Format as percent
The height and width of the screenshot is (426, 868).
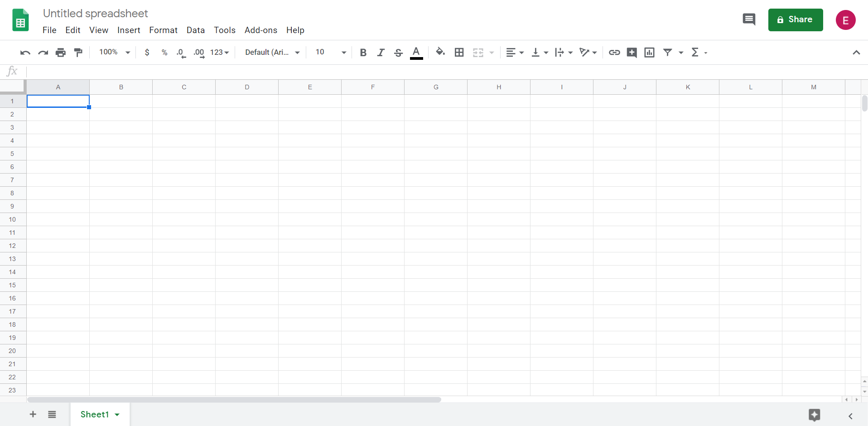coord(164,53)
